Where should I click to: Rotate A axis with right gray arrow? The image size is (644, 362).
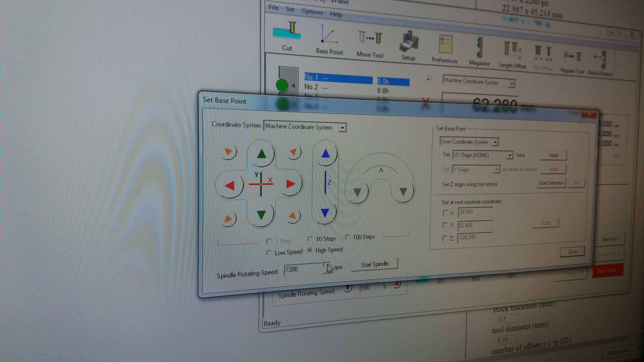pos(403,191)
